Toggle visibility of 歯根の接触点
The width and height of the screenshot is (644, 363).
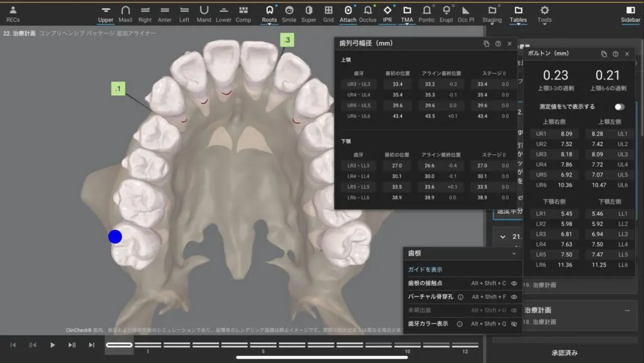(514, 283)
